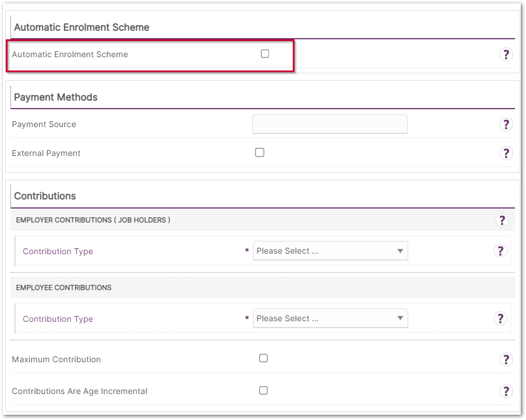Viewport: 526px width, 420px height.
Task: Open the employee Contribution Type dropdown
Action: click(x=330, y=318)
